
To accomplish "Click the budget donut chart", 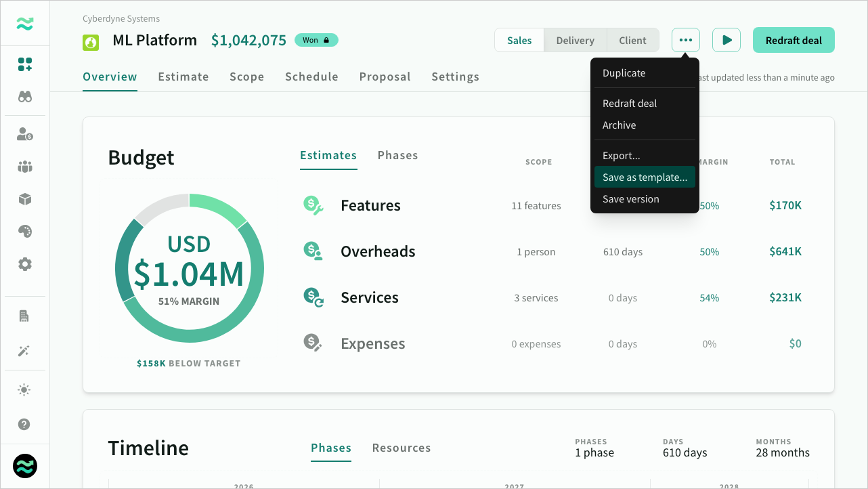I will pos(190,268).
